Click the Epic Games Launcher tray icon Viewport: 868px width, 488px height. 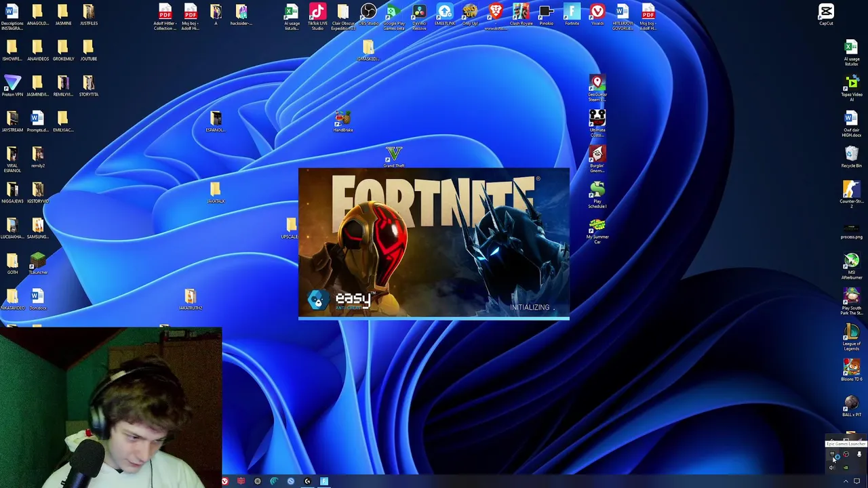(x=833, y=455)
